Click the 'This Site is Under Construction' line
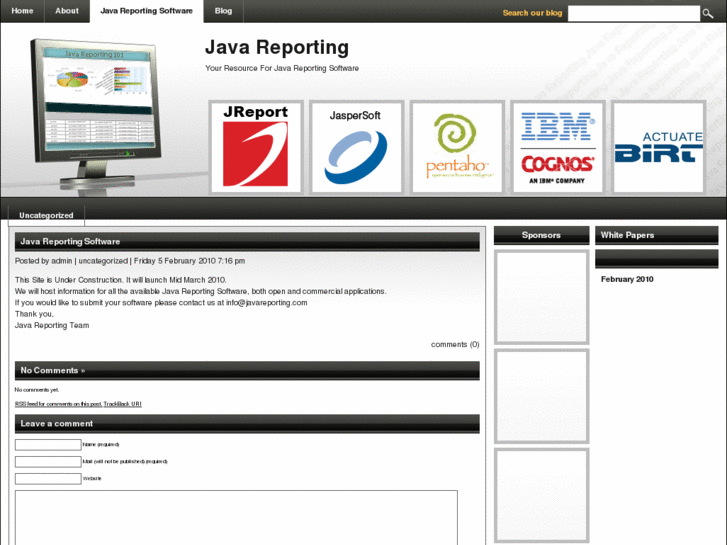 121,280
